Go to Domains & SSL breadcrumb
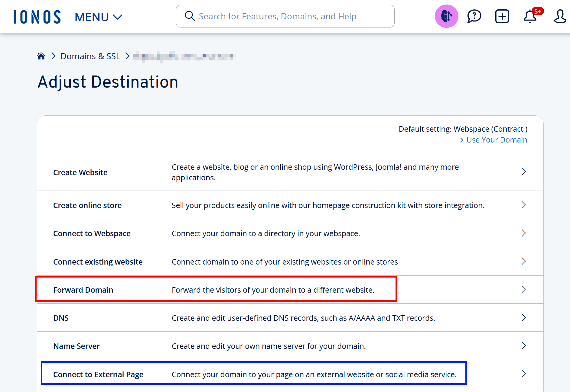 click(90, 56)
